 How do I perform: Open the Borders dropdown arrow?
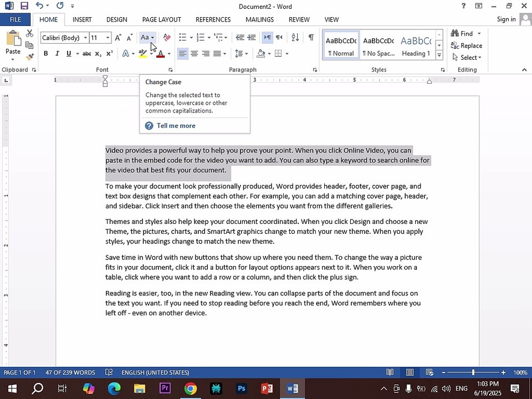[x=287, y=54]
